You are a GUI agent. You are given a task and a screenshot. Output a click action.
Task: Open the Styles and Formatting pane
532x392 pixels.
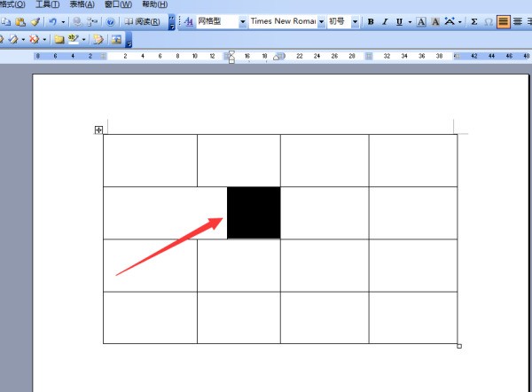189,21
